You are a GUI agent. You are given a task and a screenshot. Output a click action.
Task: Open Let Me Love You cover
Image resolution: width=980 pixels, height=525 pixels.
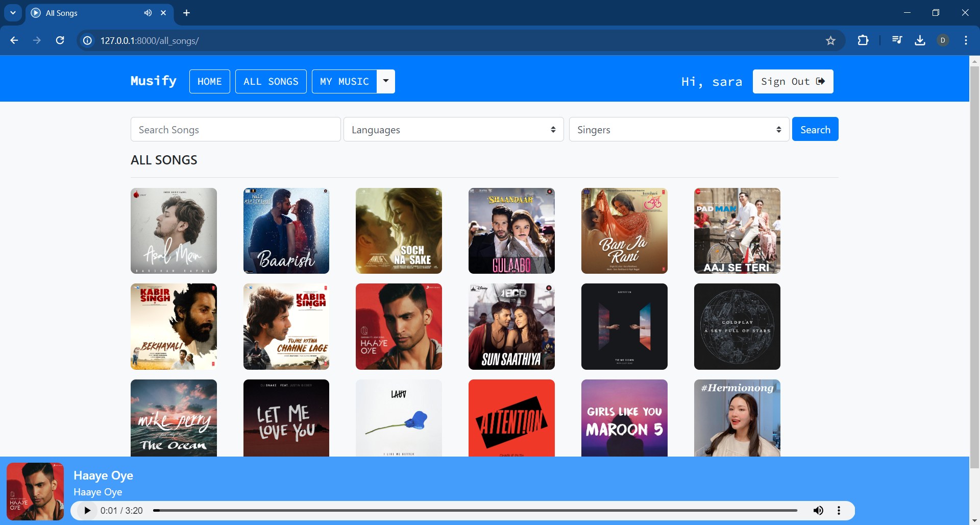coord(286,418)
